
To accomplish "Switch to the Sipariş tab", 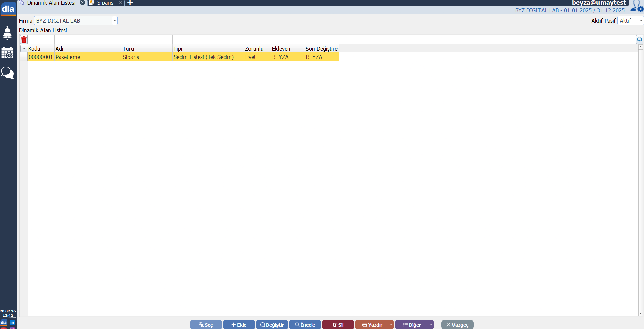I will (x=105, y=3).
